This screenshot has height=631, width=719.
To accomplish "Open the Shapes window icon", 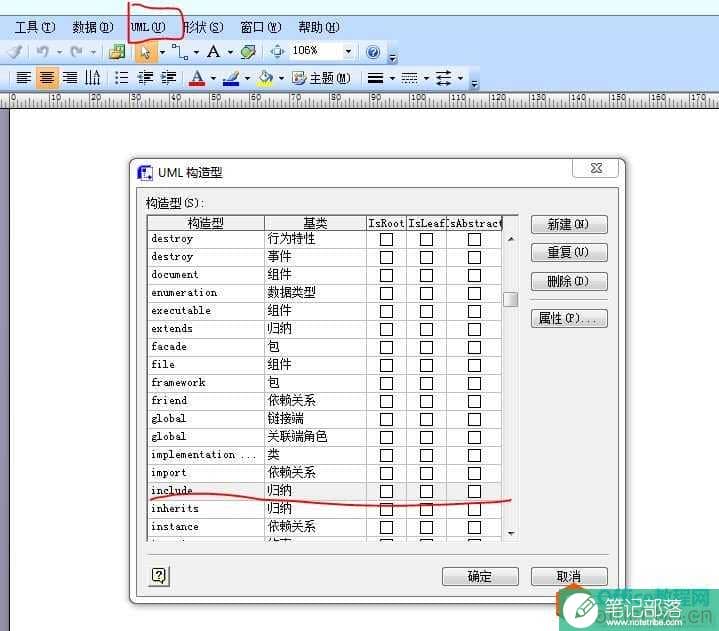I will click(116, 52).
